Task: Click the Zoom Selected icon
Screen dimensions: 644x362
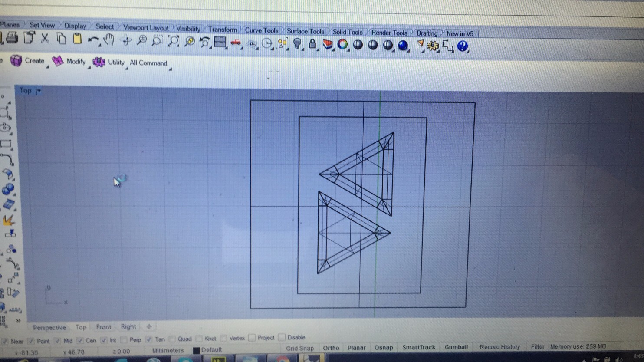Action: click(x=189, y=42)
